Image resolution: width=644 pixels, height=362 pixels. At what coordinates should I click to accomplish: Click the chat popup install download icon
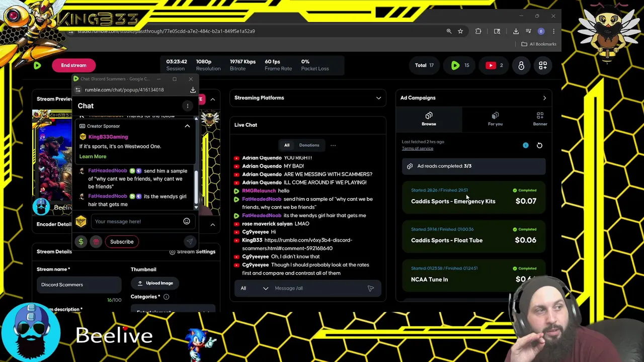point(193,90)
